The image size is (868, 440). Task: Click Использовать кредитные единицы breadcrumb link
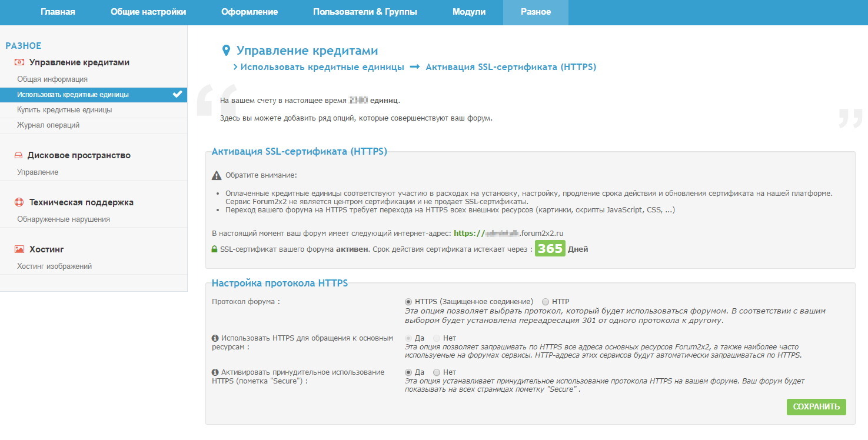(x=322, y=67)
